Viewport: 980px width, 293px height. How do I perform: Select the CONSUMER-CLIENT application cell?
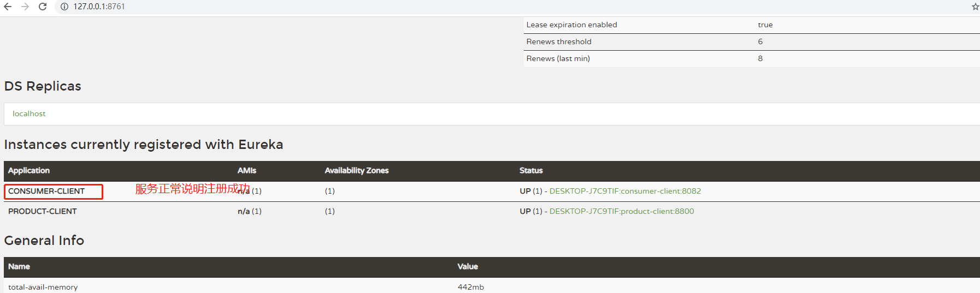point(54,192)
